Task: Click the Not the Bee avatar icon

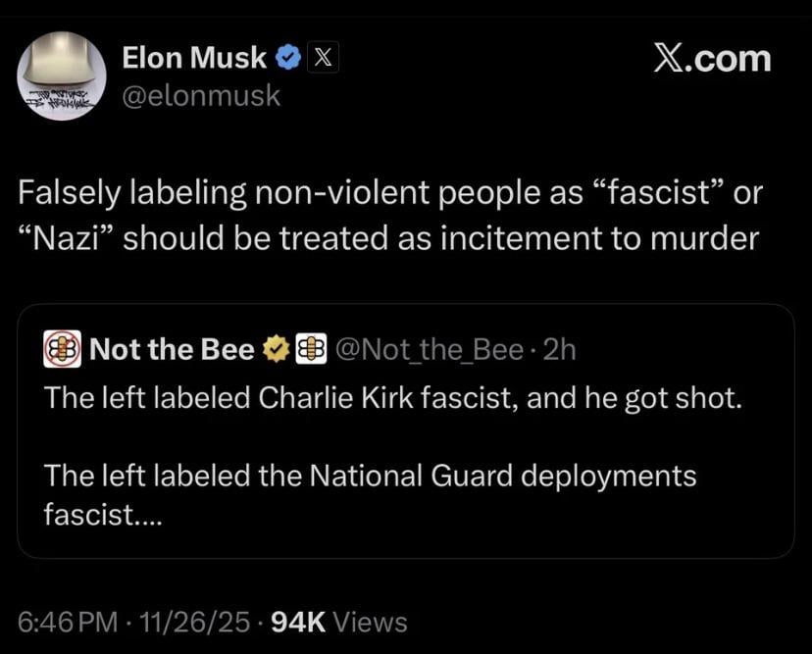Action: pyautogui.click(x=63, y=350)
